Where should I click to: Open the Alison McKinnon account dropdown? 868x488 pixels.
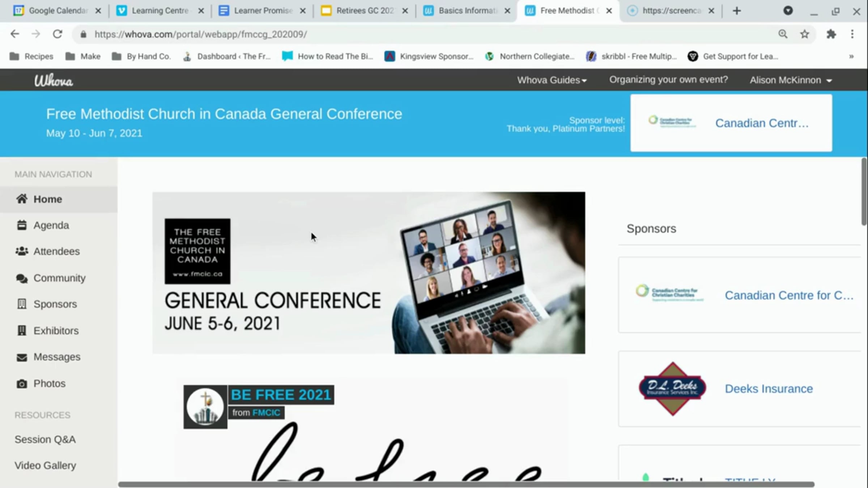point(791,80)
